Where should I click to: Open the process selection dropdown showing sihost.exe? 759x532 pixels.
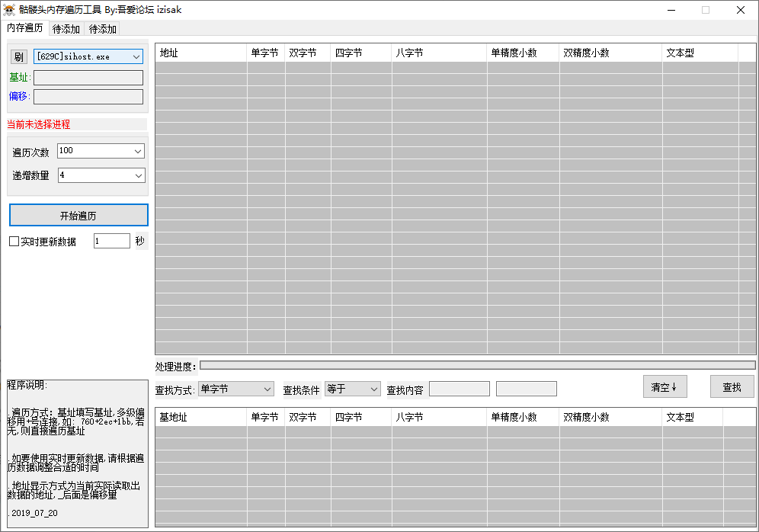88,57
